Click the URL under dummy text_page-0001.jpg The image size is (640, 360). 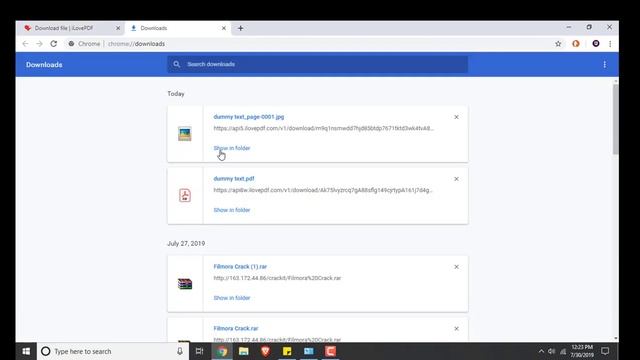pos(323,128)
